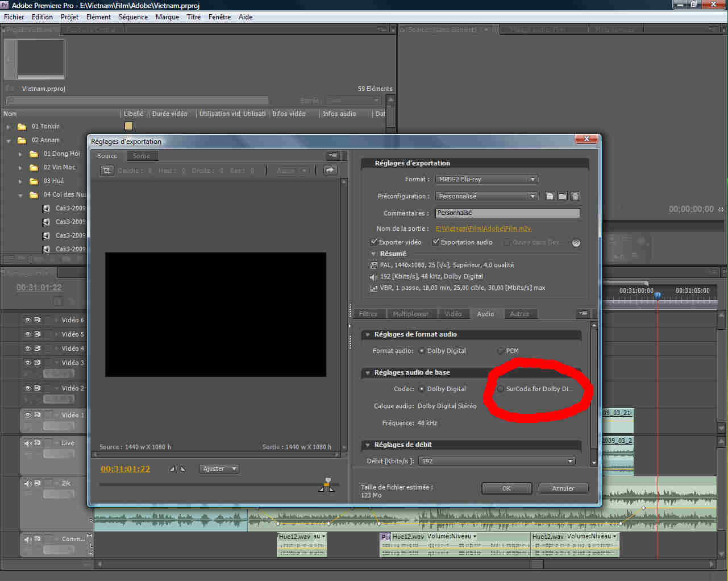Screen dimensions: 728x581
Task: Click audio file icon of first Cas3-2009 clip
Action: (46, 208)
